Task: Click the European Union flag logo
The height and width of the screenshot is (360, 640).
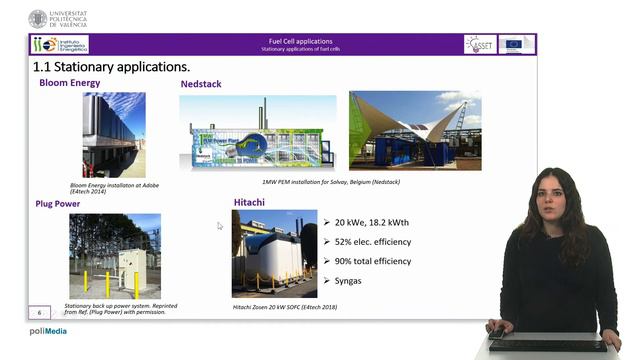Action: tap(516, 44)
